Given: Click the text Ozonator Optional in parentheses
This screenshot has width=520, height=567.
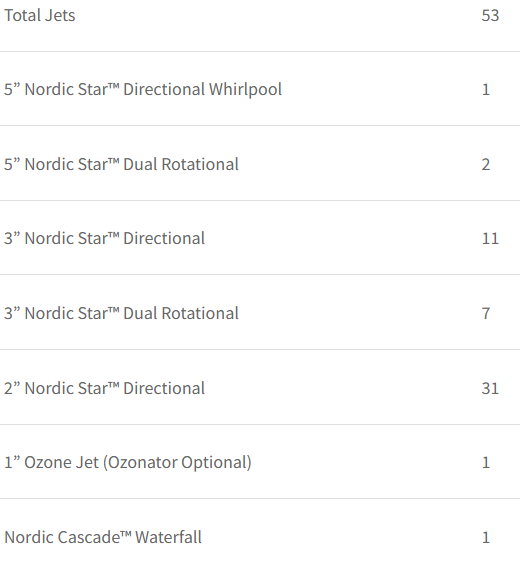Looking at the screenshot, I should click(x=178, y=462).
